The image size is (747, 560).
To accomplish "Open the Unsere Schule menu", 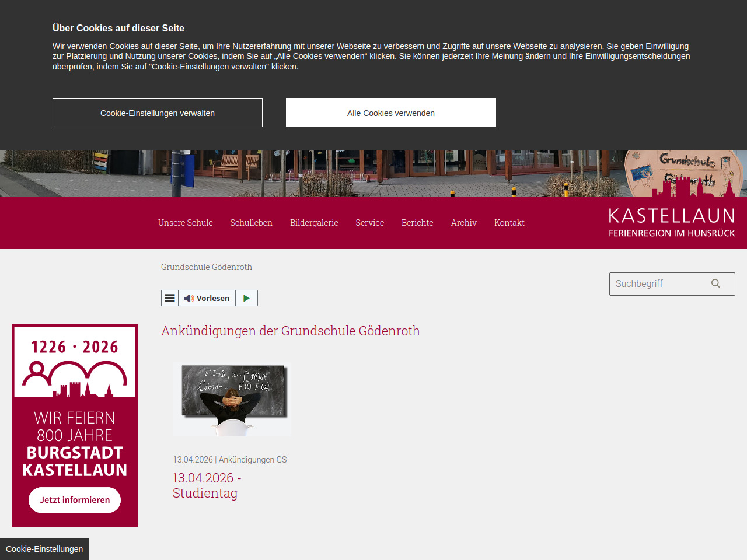I will coord(185,223).
